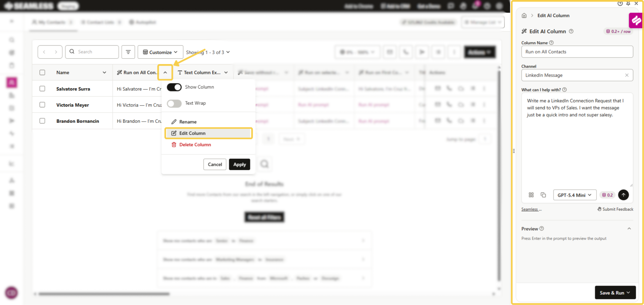Click Submit Feedback
644x305 pixels.
tap(615, 209)
